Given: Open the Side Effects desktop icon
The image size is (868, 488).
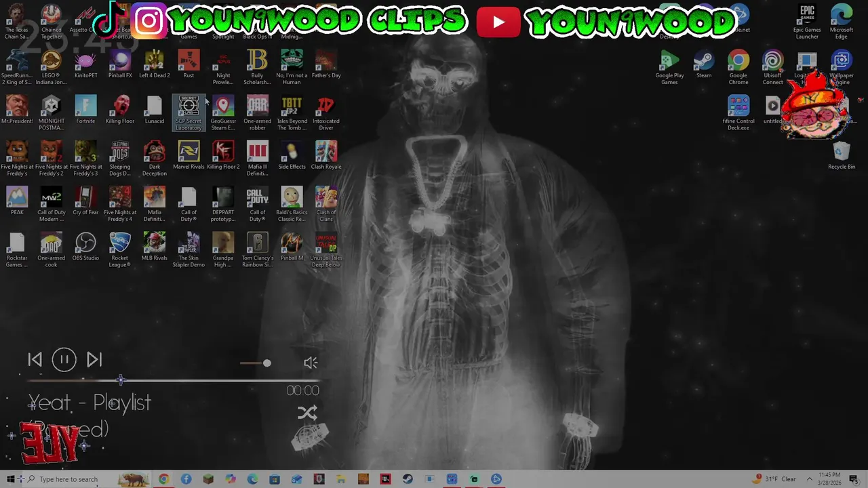Looking at the screenshot, I should pyautogui.click(x=292, y=155).
